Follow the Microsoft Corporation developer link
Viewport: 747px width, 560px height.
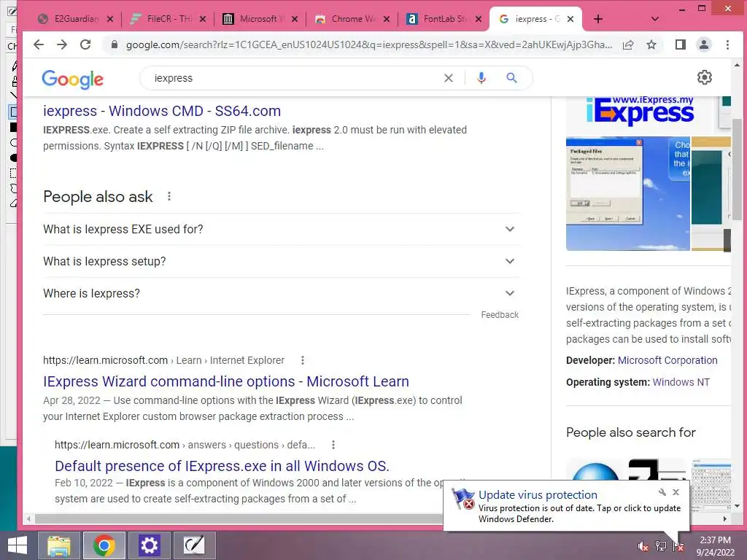click(x=667, y=360)
